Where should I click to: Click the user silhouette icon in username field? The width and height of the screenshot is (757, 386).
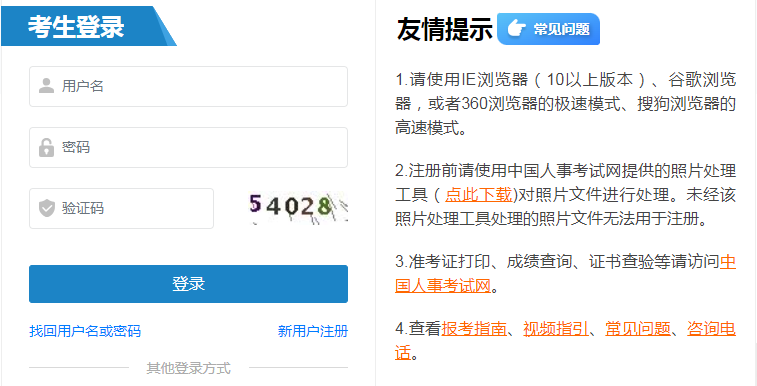tap(46, 86)
